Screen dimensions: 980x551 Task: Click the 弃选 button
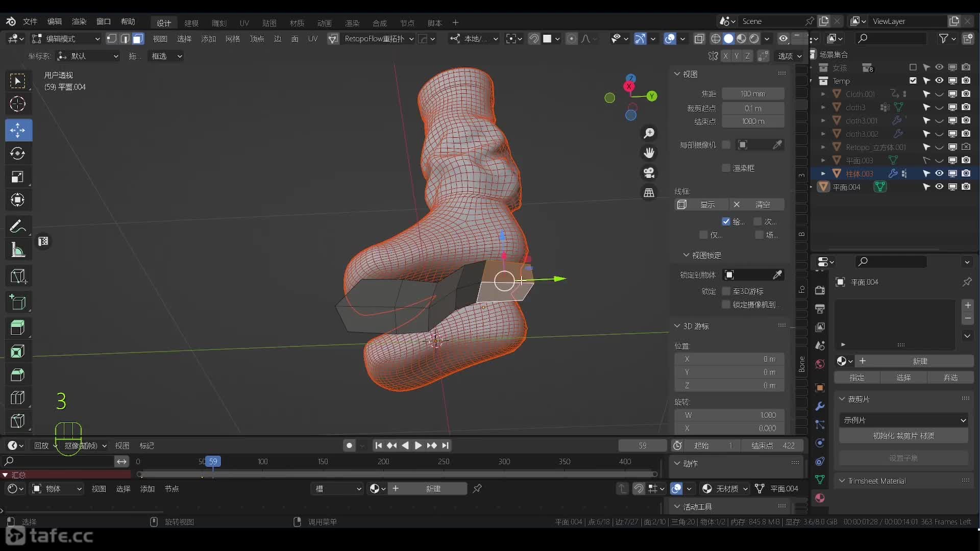950,378
